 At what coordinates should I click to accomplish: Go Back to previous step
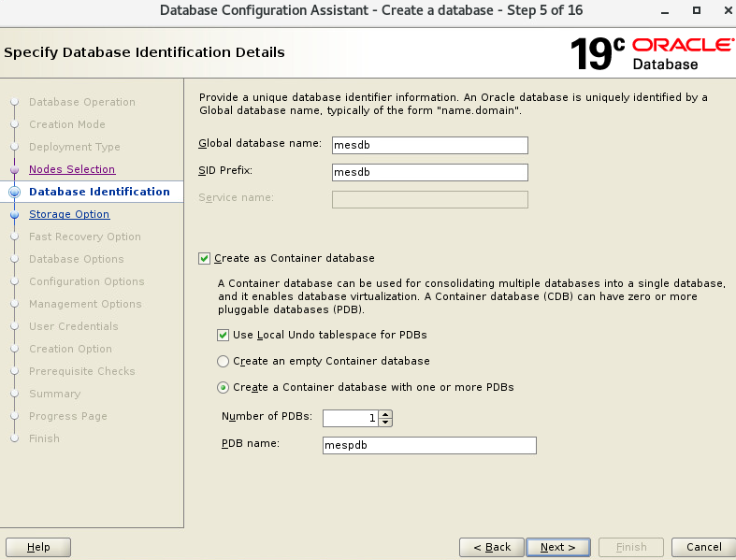(491, 547)
